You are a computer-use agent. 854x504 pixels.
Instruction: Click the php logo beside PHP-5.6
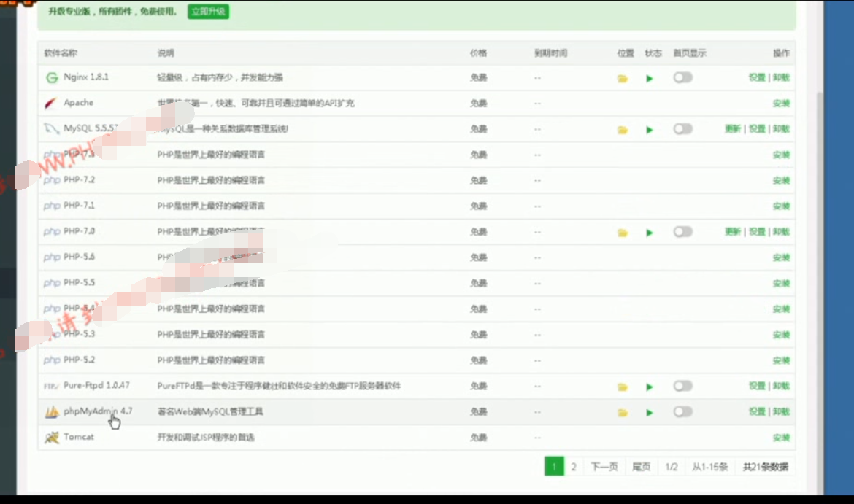coord(52,257)
